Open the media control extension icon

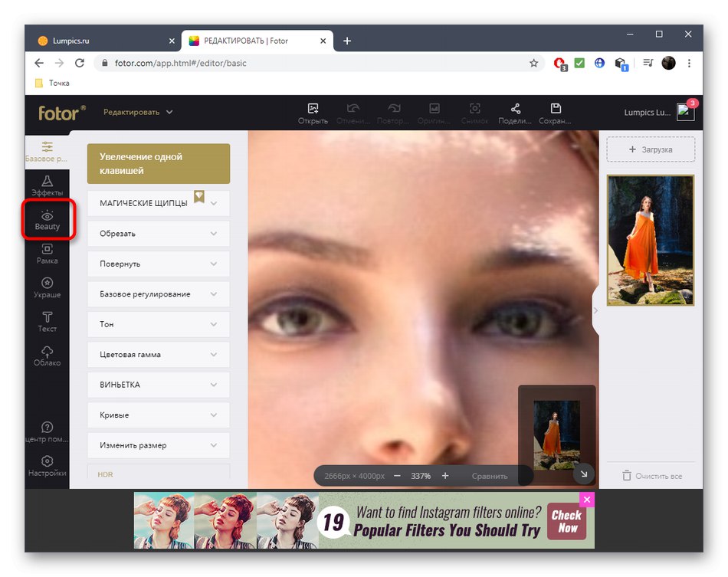coord(648,63)
